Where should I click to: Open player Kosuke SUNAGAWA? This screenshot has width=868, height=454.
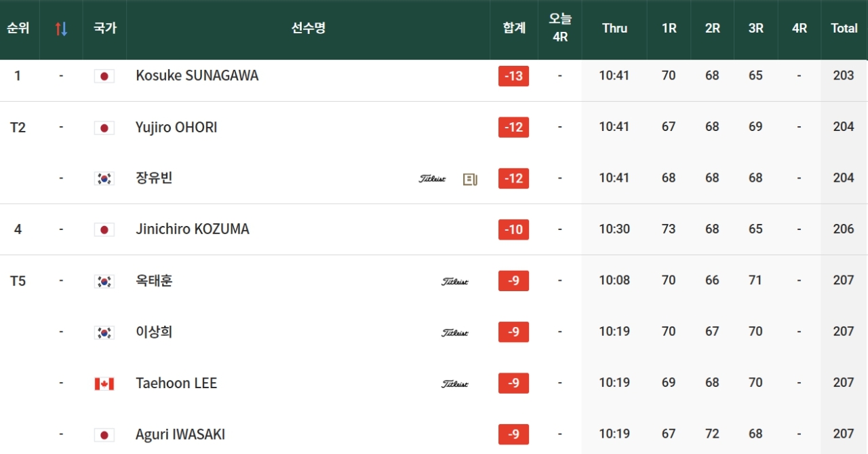tap(197, 75)
